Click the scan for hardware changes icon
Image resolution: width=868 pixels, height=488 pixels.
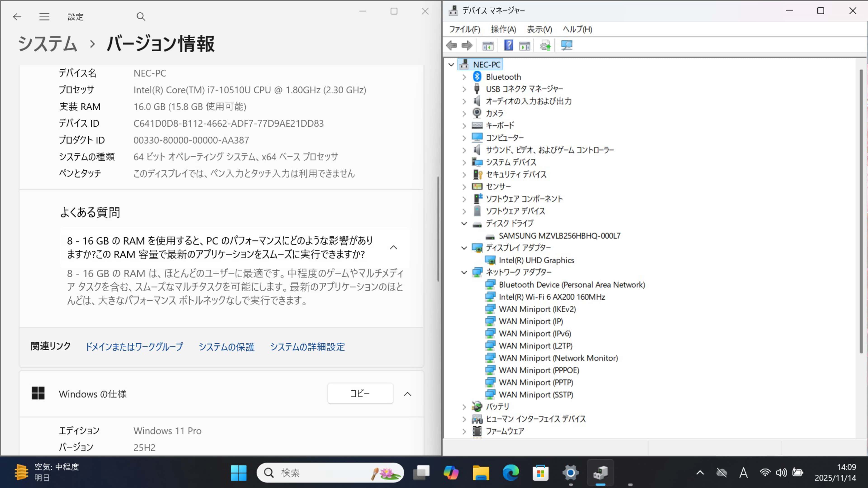[566, 45]
